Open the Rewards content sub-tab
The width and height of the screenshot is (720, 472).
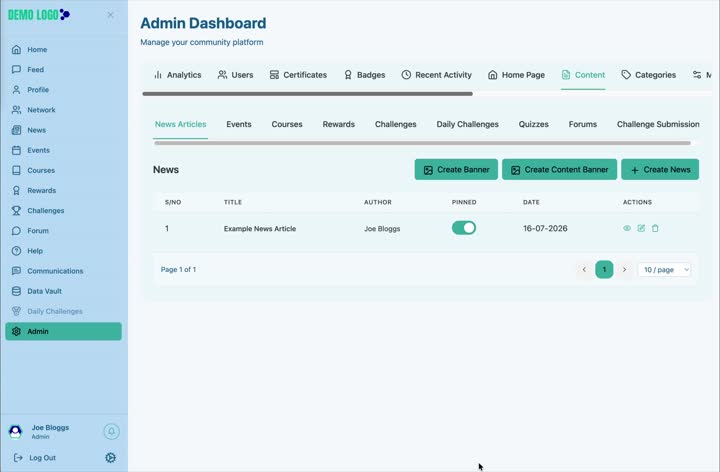tap(339, 124)
